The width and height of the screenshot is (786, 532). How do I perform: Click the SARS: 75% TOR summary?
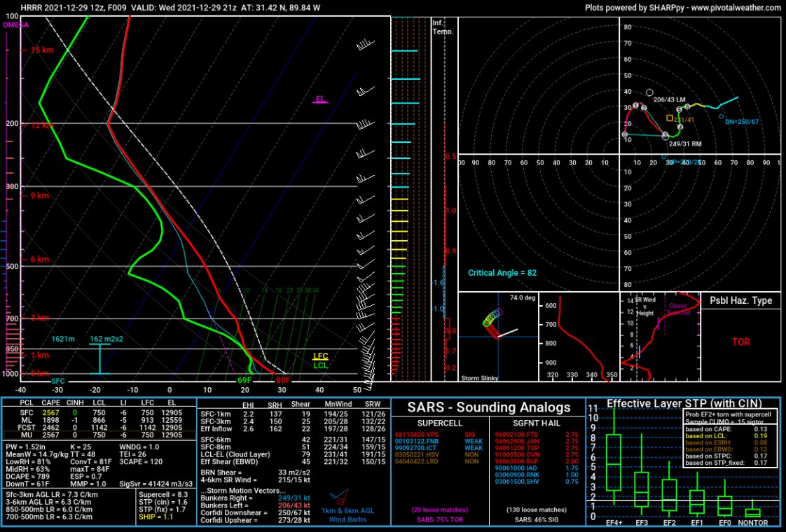[440, 519]
